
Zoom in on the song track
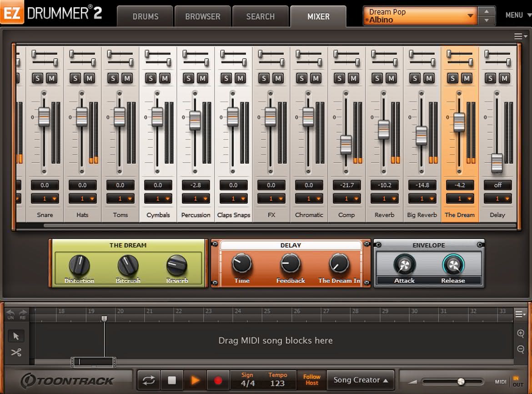click(521, 333)
